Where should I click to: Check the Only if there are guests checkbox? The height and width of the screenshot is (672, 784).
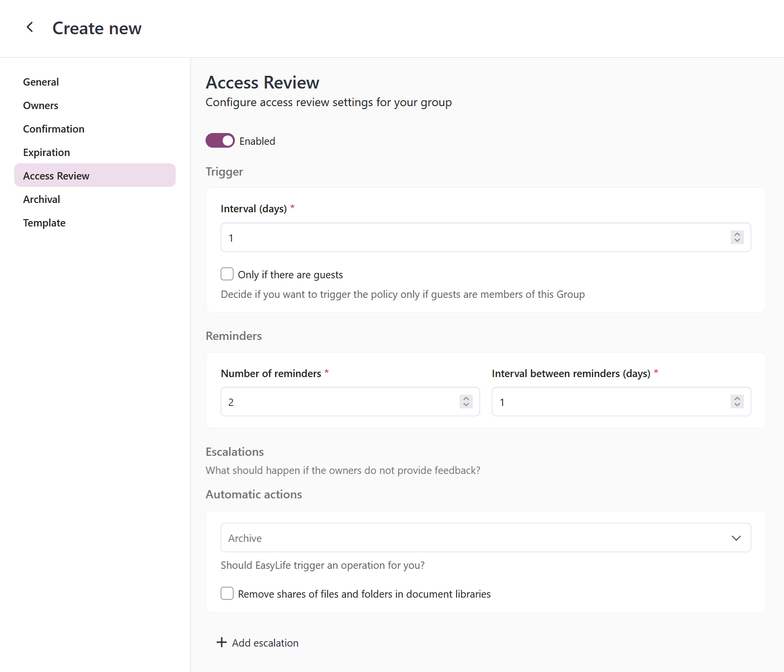coord(227,274)
